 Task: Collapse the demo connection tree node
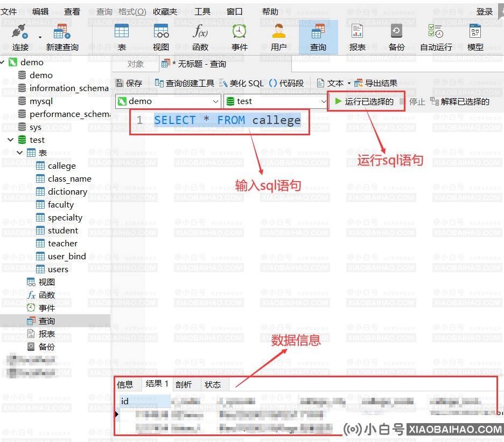(x=3, y=62)
